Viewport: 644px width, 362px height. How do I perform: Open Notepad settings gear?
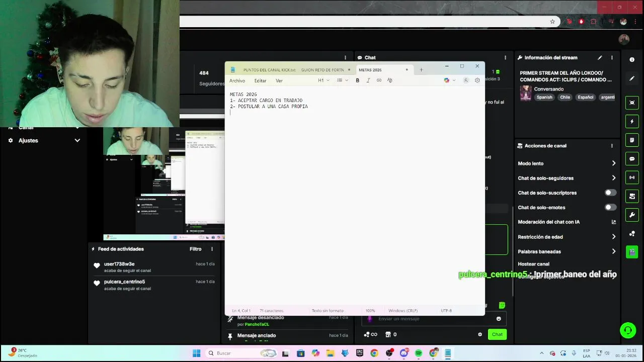click(x=477, y=80)
